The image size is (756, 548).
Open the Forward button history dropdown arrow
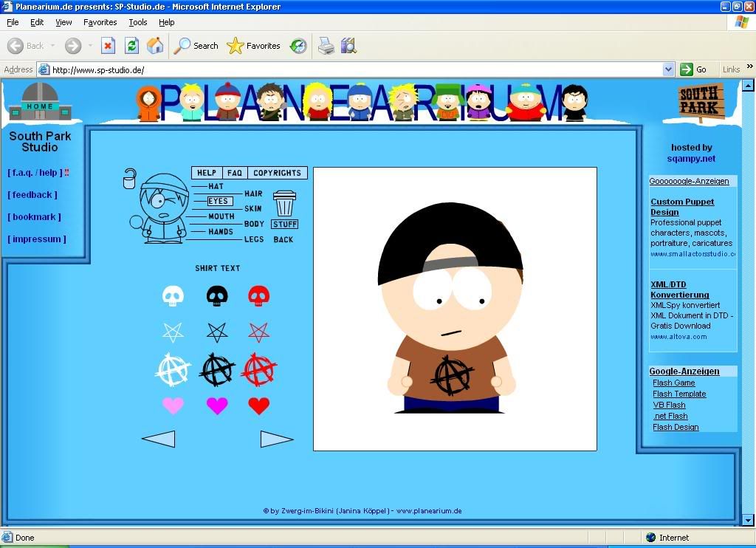(90, 46)
